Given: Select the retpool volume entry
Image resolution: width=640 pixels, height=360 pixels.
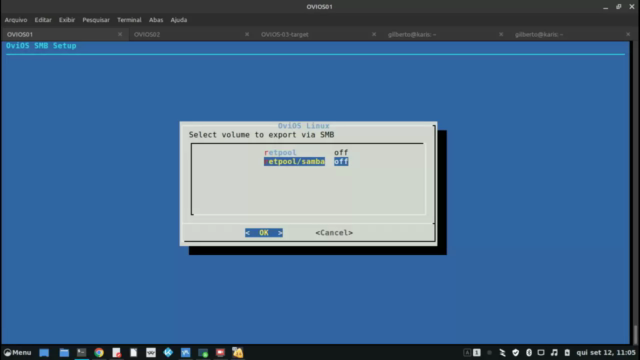Looking at the screenshot, I should point(280,152).
